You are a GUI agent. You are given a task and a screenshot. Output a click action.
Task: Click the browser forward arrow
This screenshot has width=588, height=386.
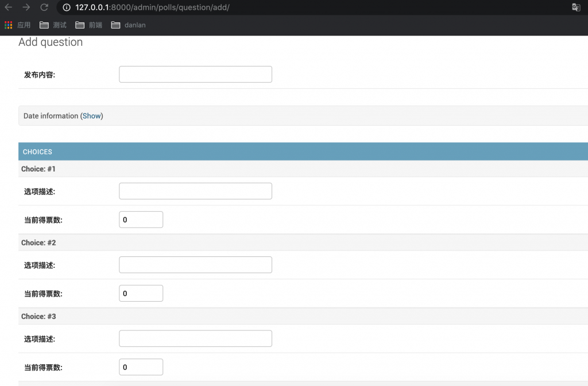[26, 7]
